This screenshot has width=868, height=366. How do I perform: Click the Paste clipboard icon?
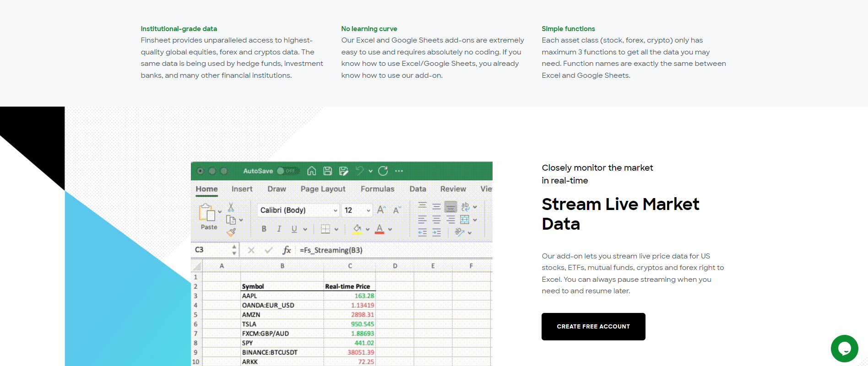pyautogui.click(x=207, y=213)
